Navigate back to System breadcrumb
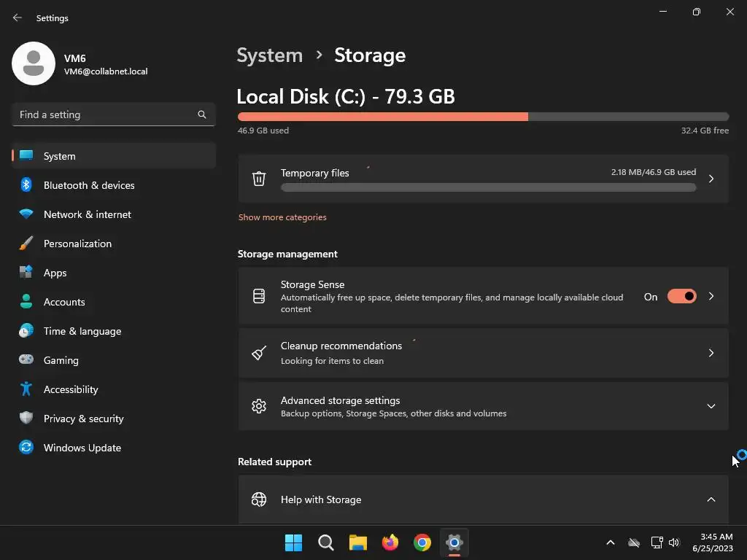This screenshot has width=747, height=560. (269, 55)
